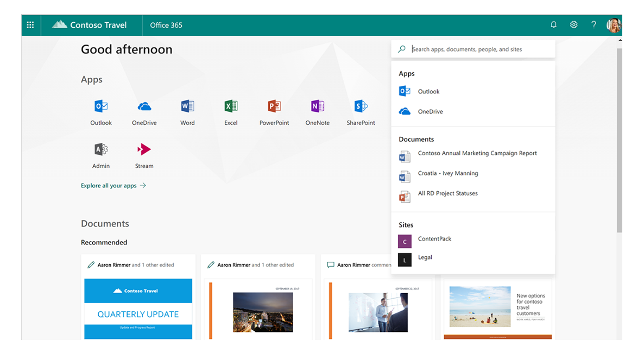Open the Quarterly Update document thumbnail

coord(138,309)
